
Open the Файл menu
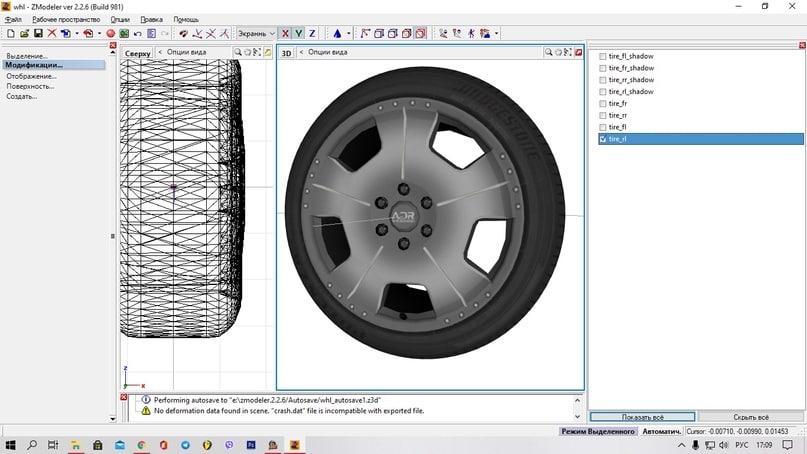coord(13,20)
